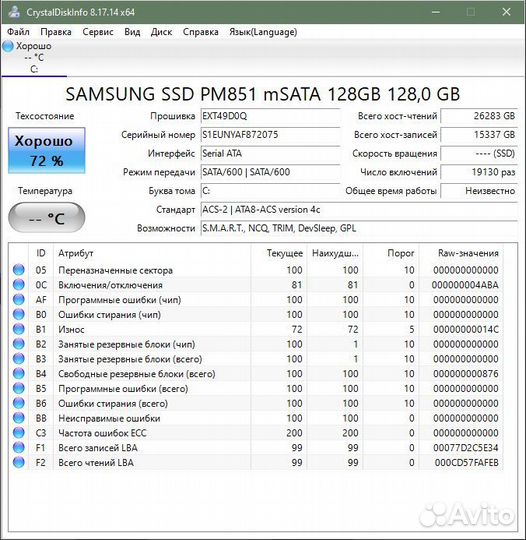Open the Язык(Language) menu
Image resolution: width=526 pixels, height=540 pixels.
(263, 32)
